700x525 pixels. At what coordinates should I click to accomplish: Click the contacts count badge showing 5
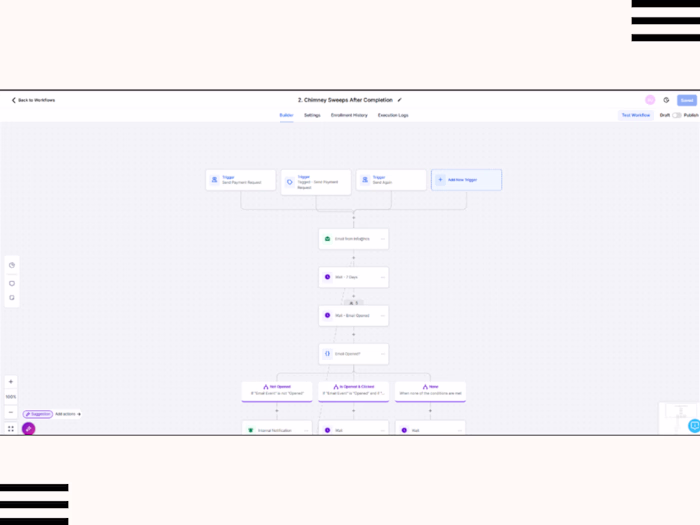click(354, 303)
